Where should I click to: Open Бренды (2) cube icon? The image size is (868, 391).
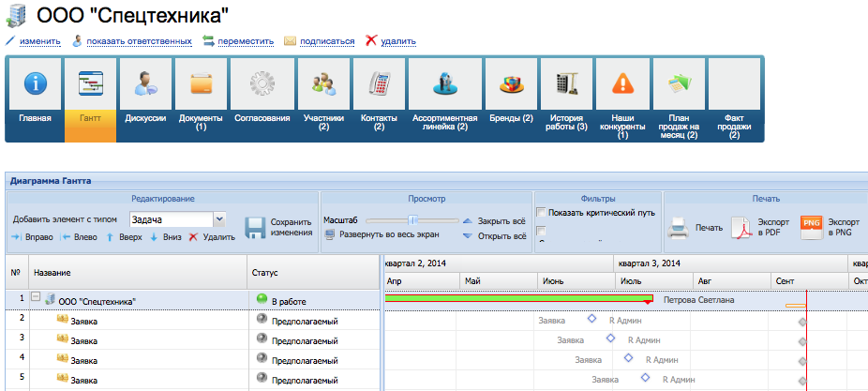(x=511, y=84)
